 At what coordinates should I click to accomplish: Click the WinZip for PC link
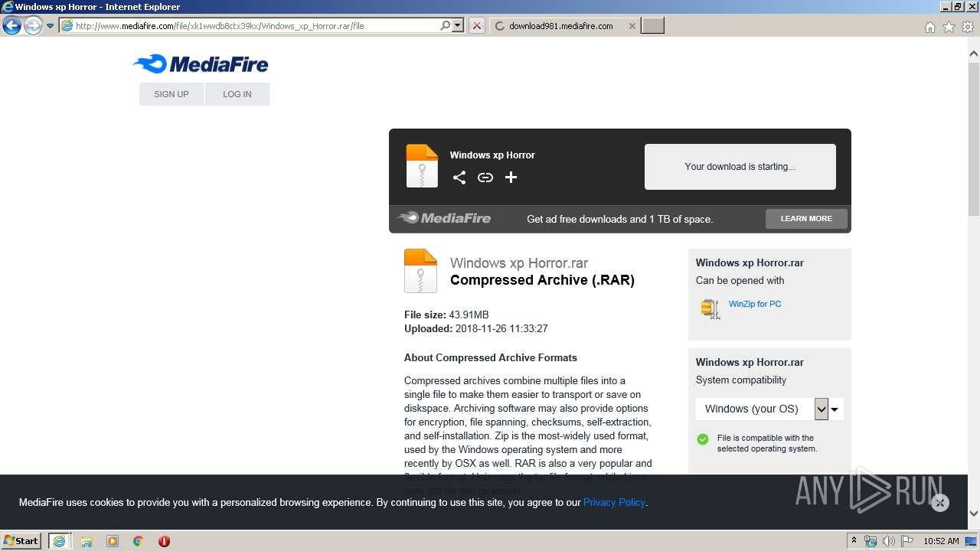click(755, 304)
